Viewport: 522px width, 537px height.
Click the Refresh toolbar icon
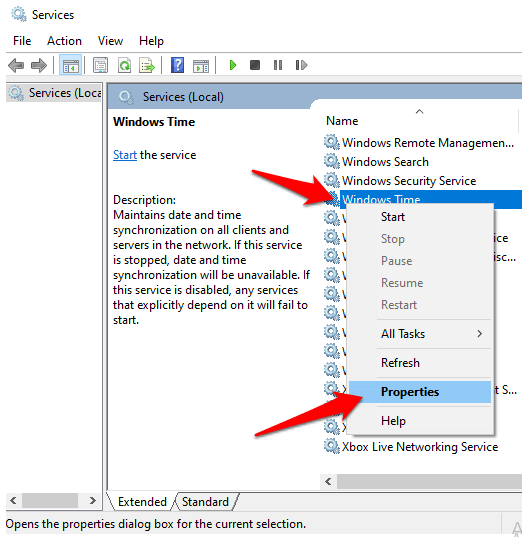tap(124, 65)
